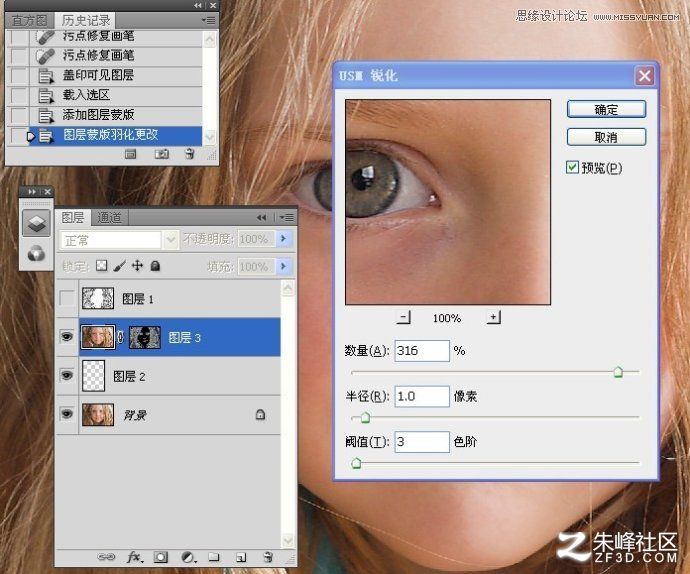Close the USM 锐化 dialog
Screen dimensions: 690x574
click(x=645, y=76)
